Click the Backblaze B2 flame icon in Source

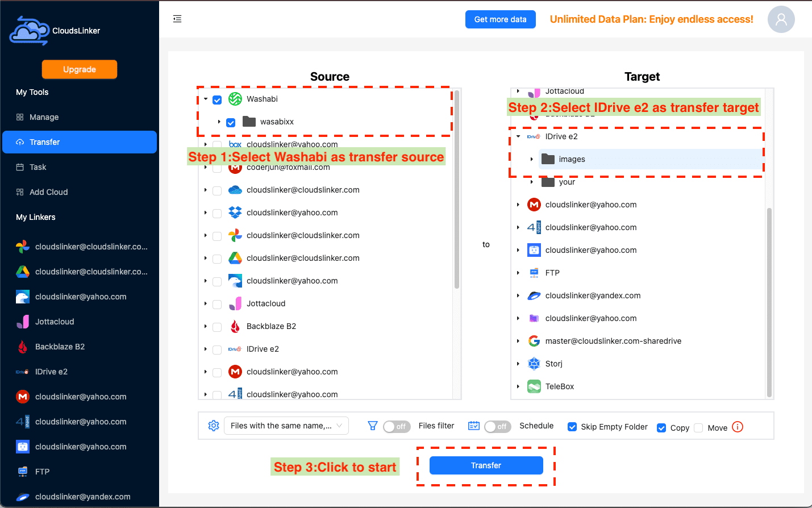click(x=235, y=326)
